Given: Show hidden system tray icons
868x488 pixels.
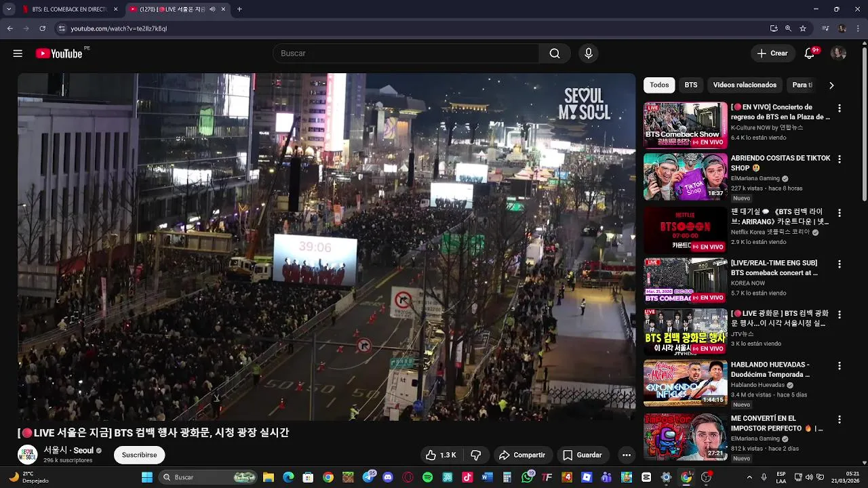Looking at the screenshot, I should click(749, 477).
